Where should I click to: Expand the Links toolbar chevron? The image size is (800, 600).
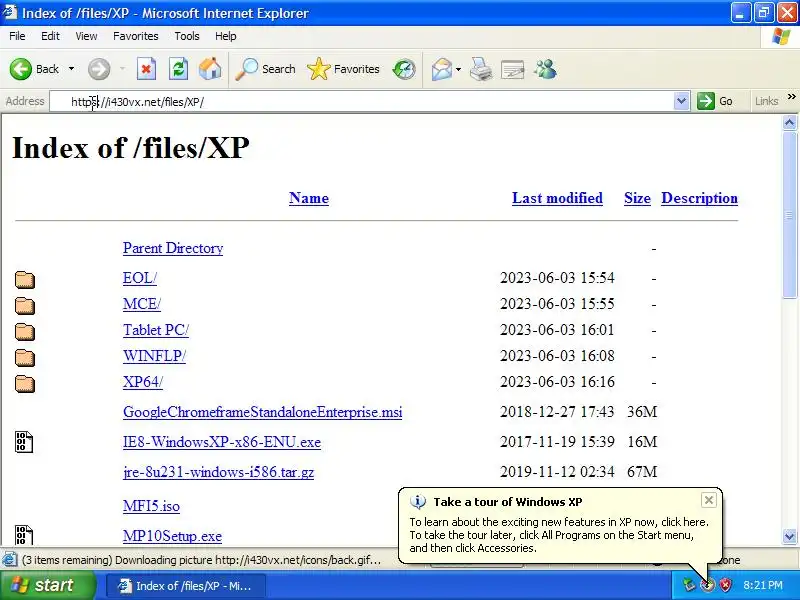pos(791,96)
